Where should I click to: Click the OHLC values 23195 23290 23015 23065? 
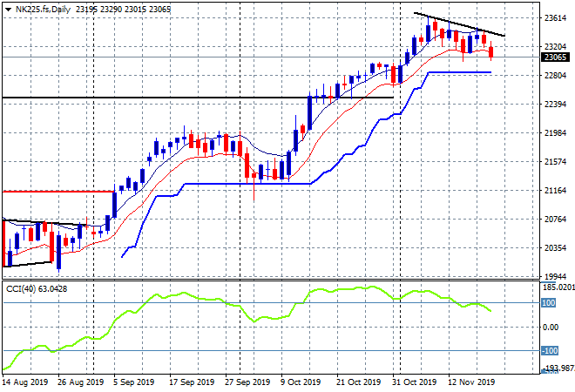(x=123, y=10)
